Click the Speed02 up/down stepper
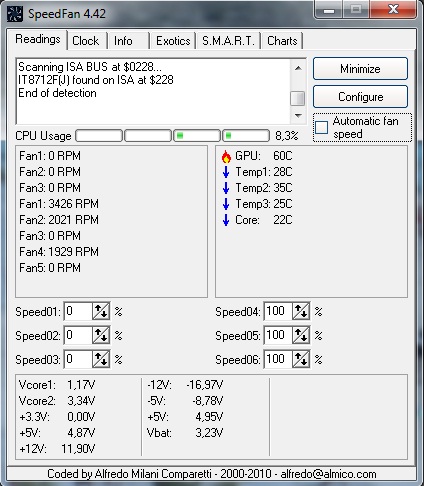Image resolution: width=424 pixels, height=486 pixels. [x=101, y=335]
